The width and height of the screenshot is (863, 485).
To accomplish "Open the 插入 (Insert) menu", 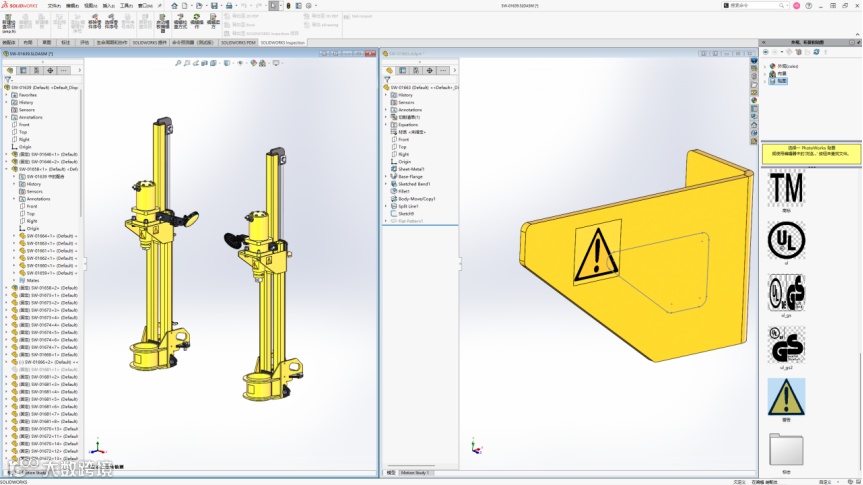I will pyautogui.click(x=108, y=6).
